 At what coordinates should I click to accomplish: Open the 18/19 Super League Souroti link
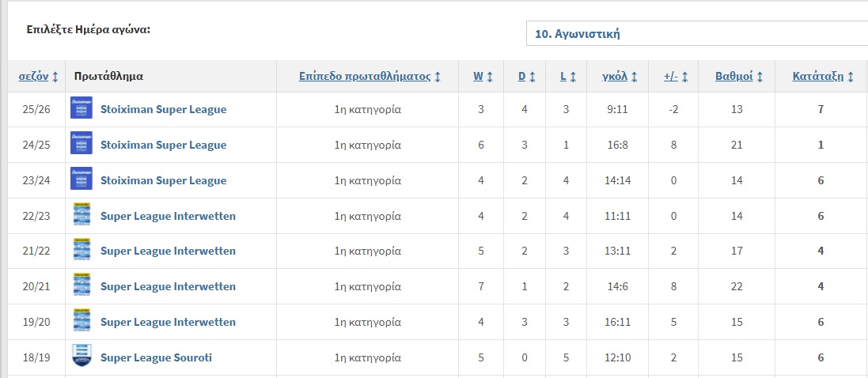156,357
